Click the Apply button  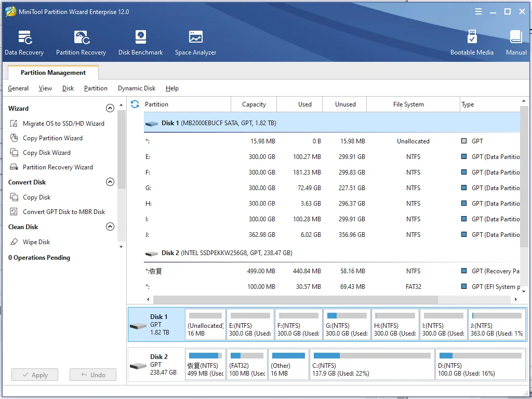pyautogui.click(x=34, y=375)
